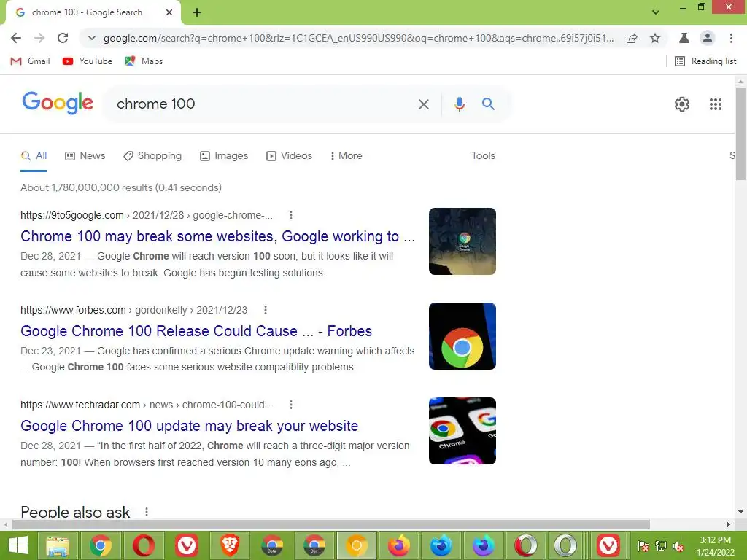
Task: Launch Brave browser from the taskbar
Action: [229, 545]
